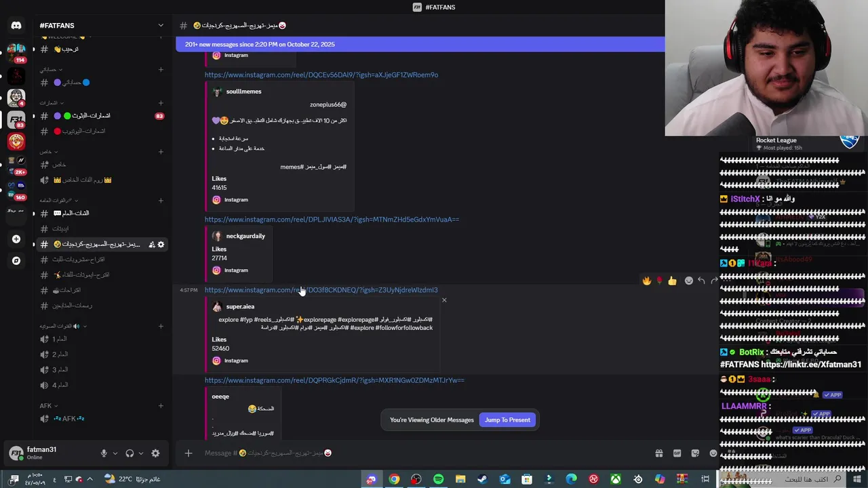Open server icon with 4 badge
Viewport: 868px width, 488px height.
(x=16, y=98)
